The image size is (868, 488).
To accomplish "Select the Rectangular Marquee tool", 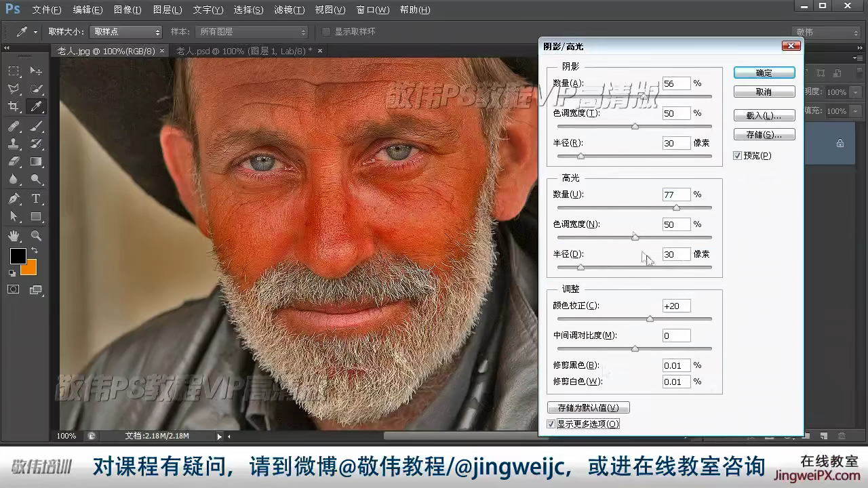I will point(14,71).
